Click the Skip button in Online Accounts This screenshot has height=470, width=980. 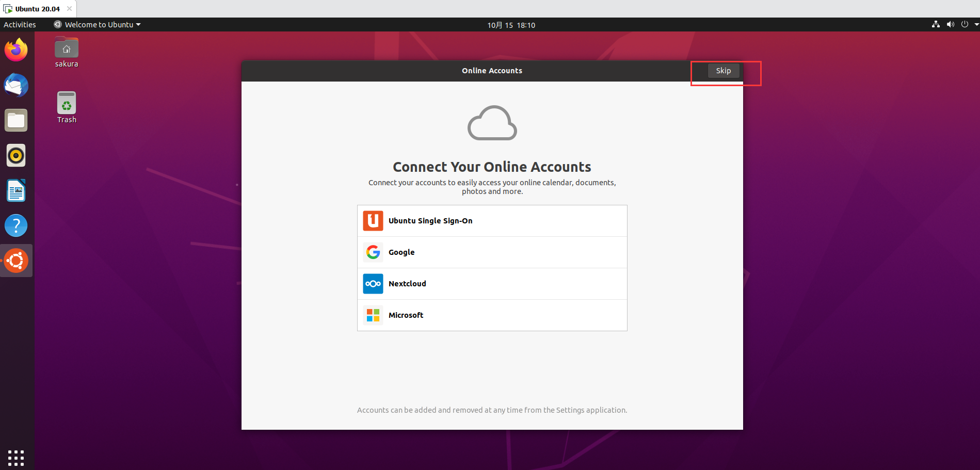pyautogui.click(x=723, y=71)
